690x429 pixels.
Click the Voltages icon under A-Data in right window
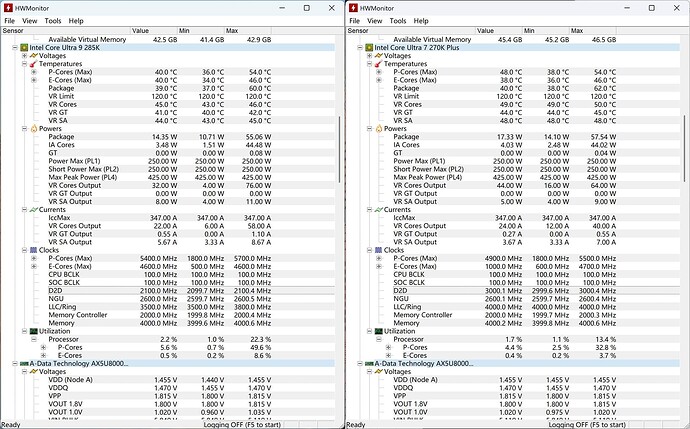click(x=379, y=372)
